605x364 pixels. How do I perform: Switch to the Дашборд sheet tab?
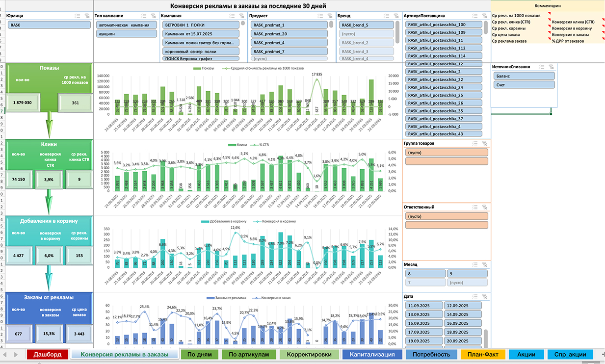(48, 354)
